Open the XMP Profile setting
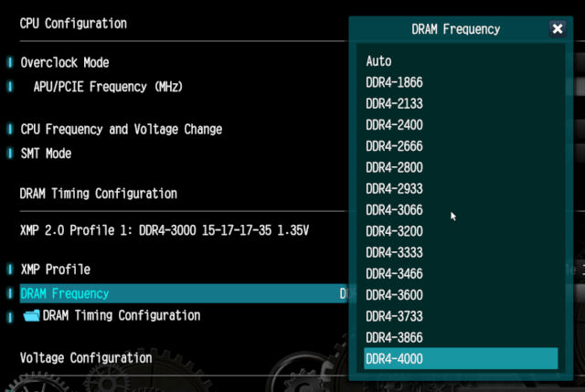585x392 pixels. click(55, 270)
